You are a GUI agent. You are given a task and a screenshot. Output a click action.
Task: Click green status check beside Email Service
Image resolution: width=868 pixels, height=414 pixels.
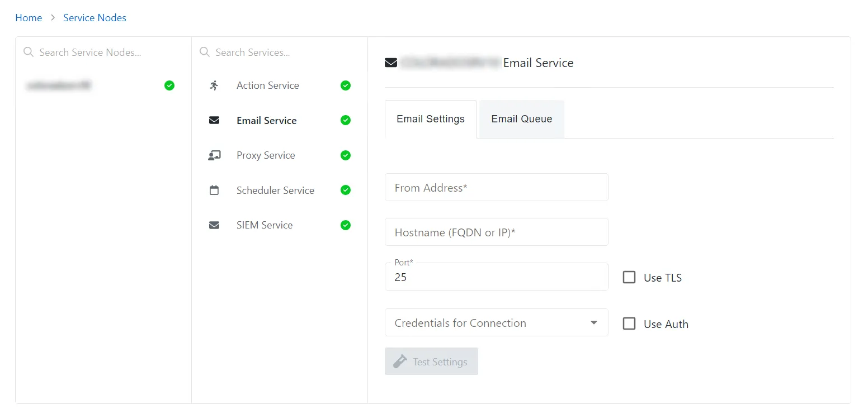pyautogui.click(x=346, y=120)
